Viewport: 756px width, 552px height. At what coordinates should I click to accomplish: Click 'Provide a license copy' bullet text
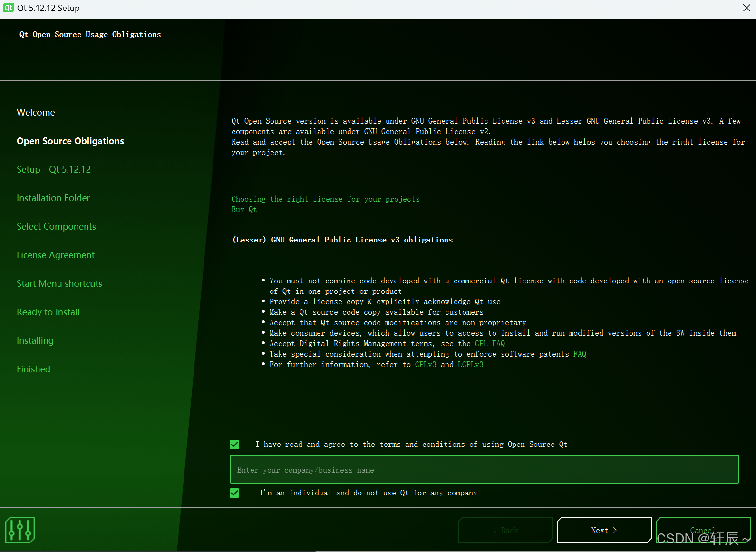coord(385,302)
